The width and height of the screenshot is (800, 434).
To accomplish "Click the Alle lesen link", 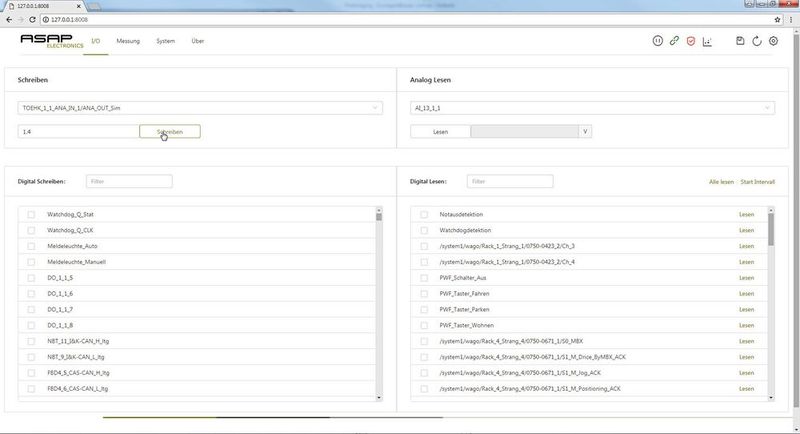I will tap(721, 182).
